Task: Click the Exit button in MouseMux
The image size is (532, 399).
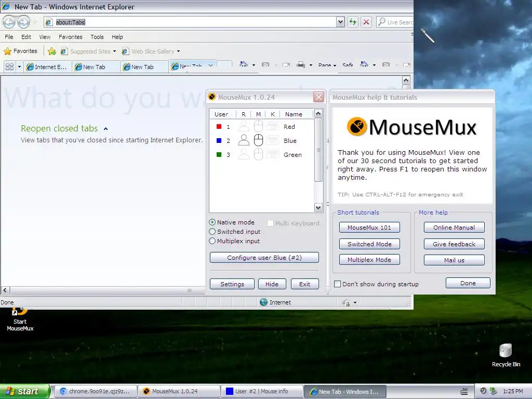Action: tap(304, 284)
